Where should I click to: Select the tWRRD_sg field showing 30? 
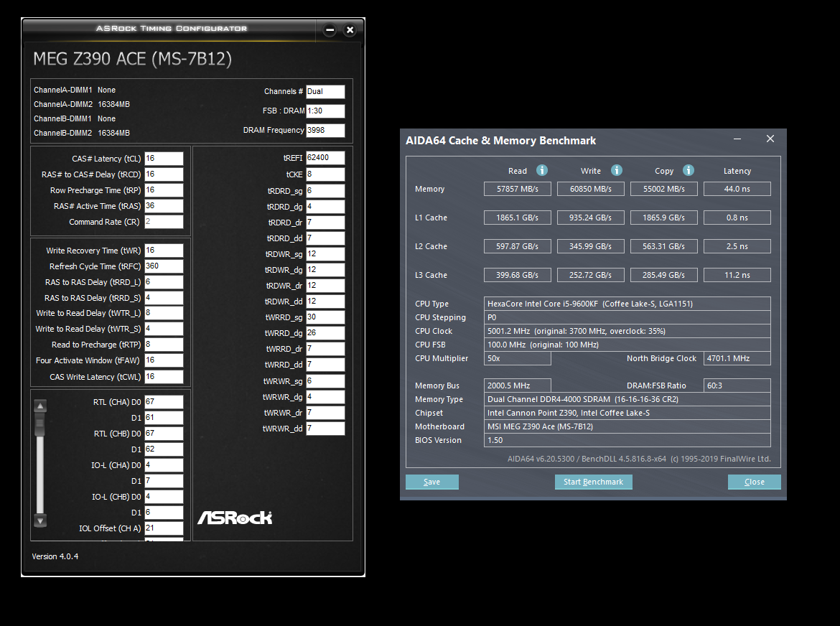[x=326, y=317]
